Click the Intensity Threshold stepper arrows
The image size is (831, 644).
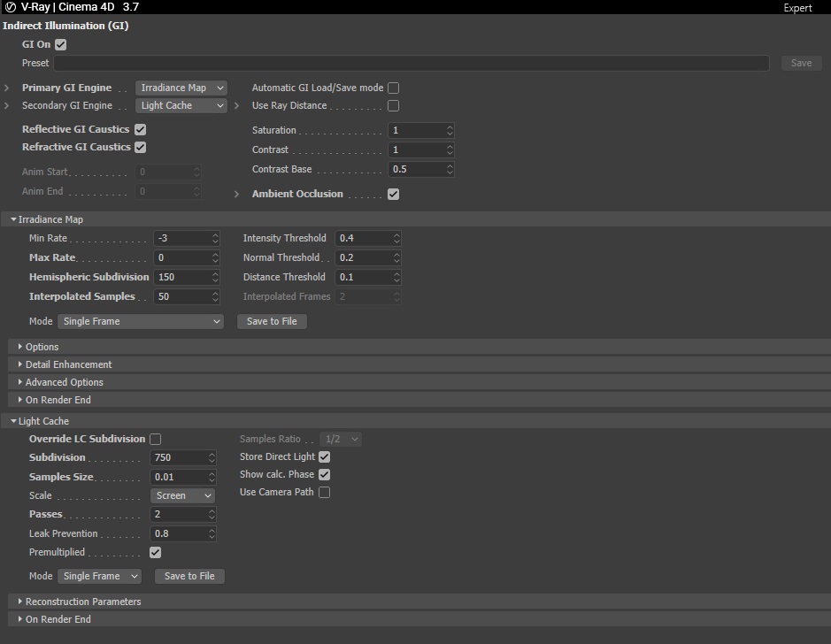(x=396, y=238)
